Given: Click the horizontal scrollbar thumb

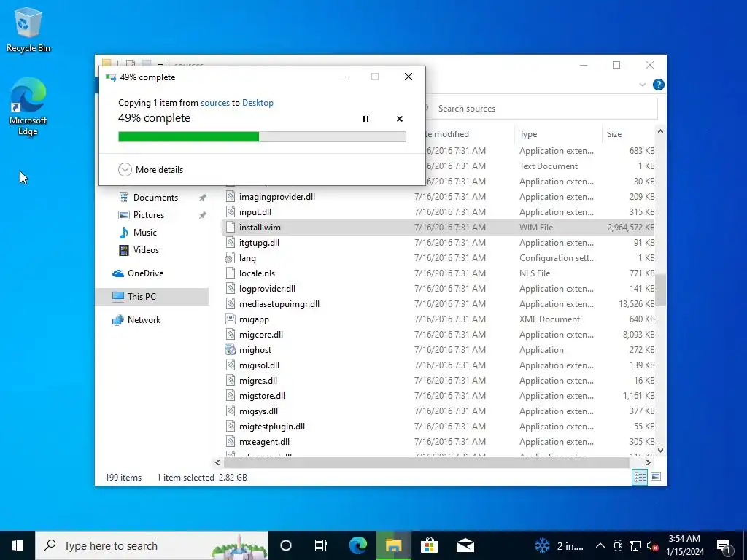Looking at the screenshot, I should coord(426,462).
